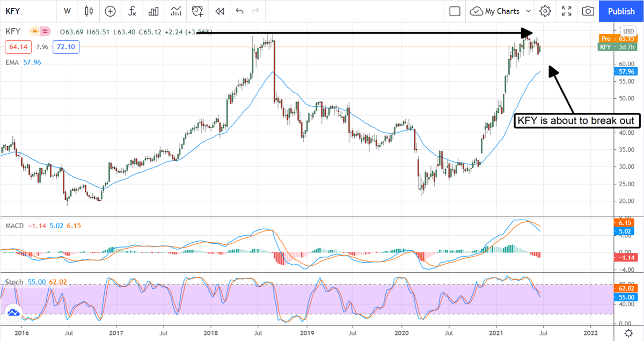The height and width of the screenshot is (341, 644).
Task: Click the blue 55.00 Stoch axis label
Action: point(627,296)
